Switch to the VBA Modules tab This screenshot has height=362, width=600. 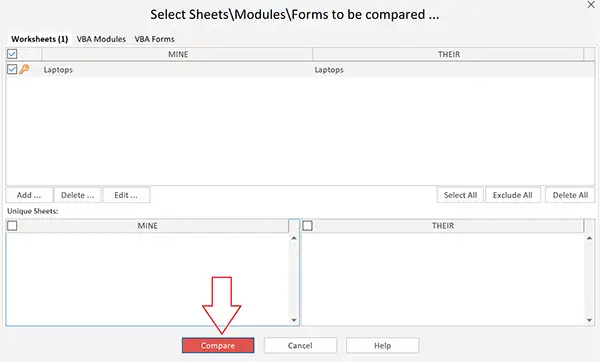tap(101, 39)
